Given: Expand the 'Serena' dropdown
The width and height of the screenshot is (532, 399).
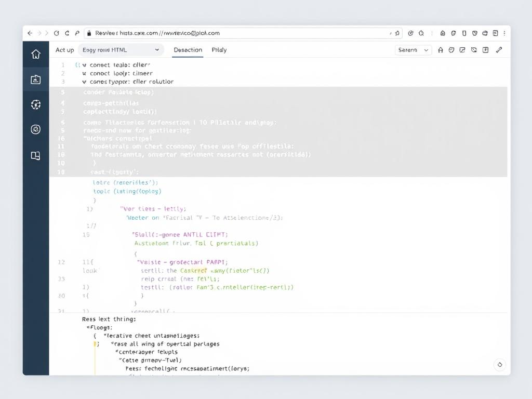Looking at the screenshot, I should coord(413,50).
